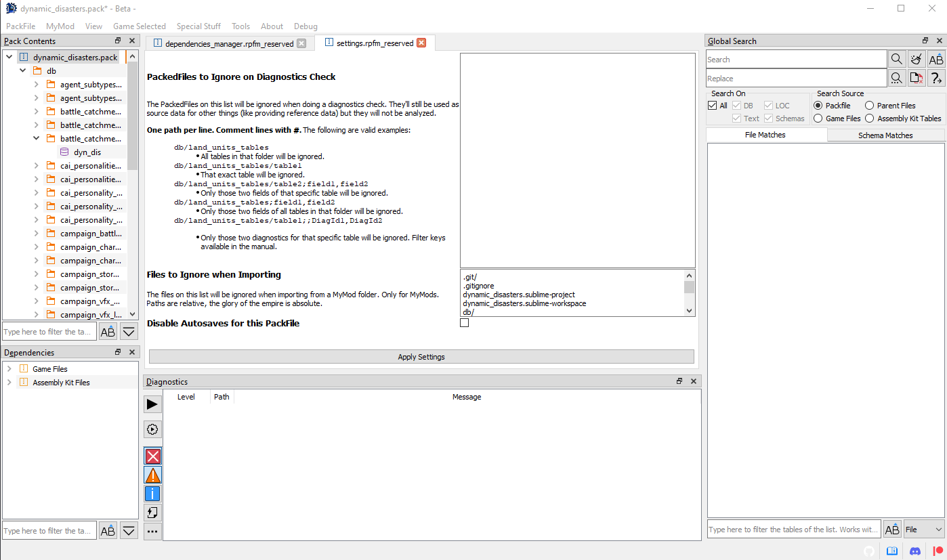The height and width of the screenshot is (560, 947).
Task: Open the RPFM manual book icon
Action: (891, 551)
